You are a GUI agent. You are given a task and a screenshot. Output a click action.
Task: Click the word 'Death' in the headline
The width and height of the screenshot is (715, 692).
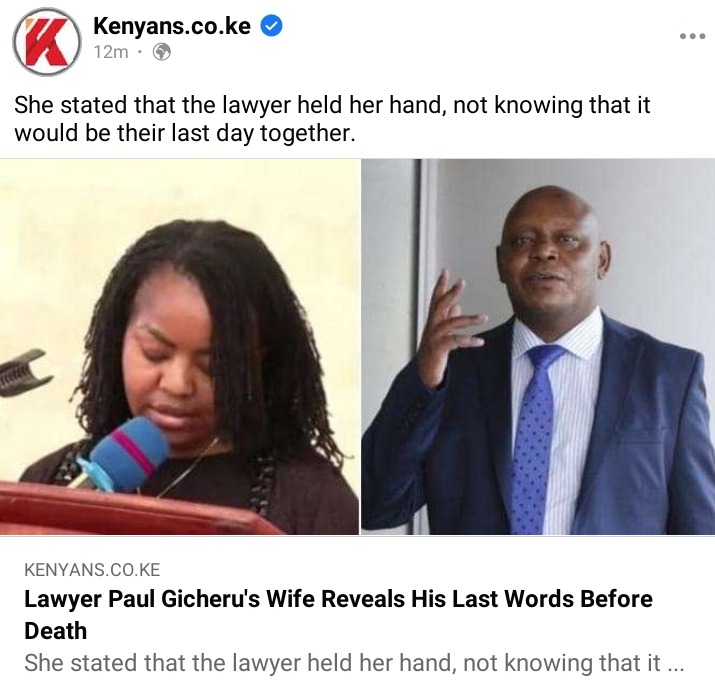pos(55,631)
